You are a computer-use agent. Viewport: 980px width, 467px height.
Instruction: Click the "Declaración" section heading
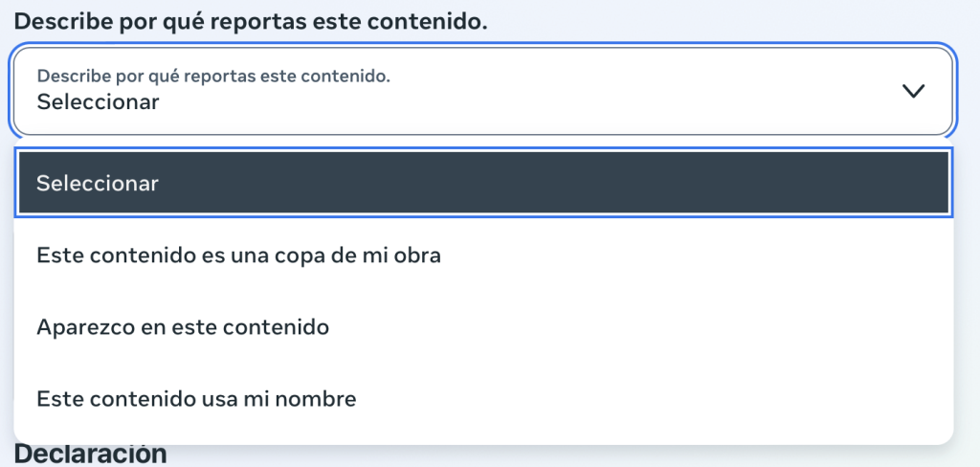pyautogui.click(x=91, y=454)
